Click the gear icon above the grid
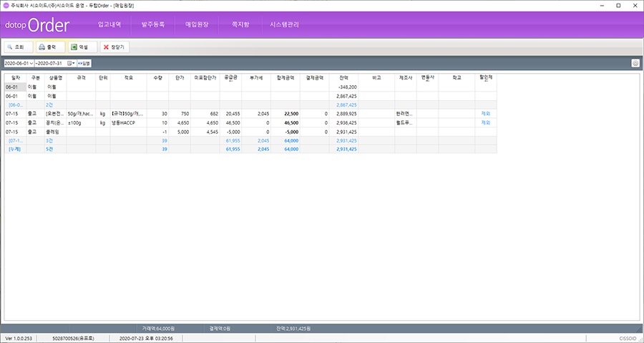644x343 pixels. [635, 63]
